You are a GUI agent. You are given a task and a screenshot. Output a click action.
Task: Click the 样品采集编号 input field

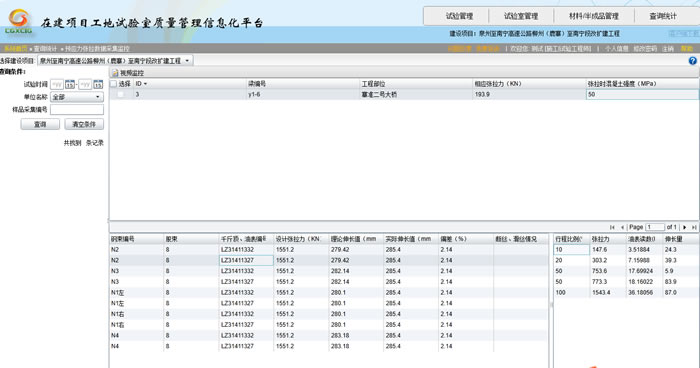[77, 109]
